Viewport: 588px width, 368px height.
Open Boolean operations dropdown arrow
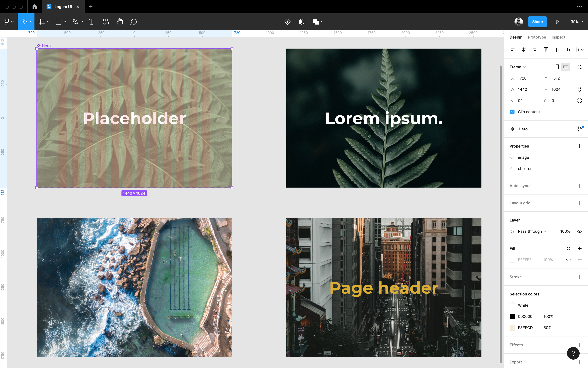click(x=322, y=22)
